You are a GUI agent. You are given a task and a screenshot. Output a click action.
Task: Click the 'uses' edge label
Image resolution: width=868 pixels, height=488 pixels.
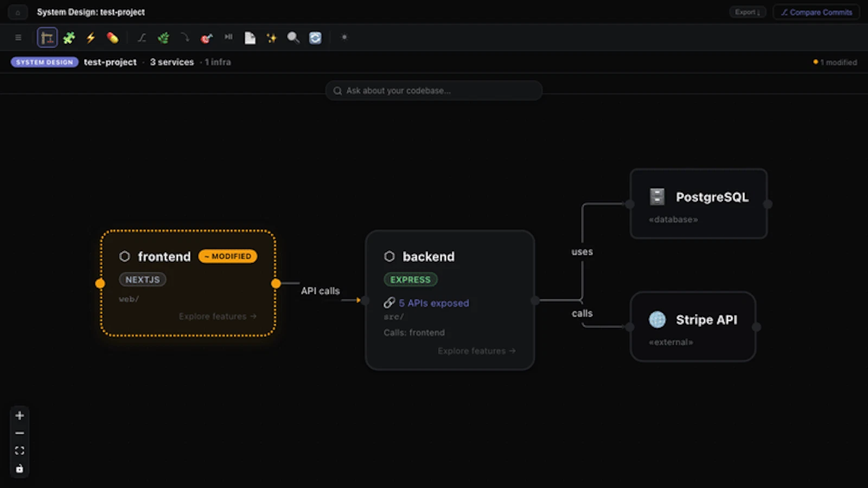[582, 252]
